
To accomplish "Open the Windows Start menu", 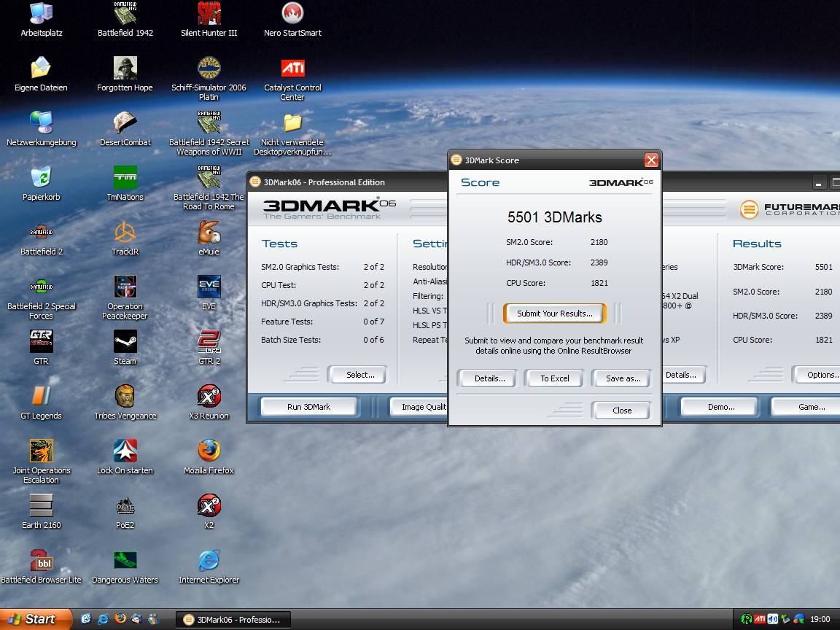I will (x=35, y=619).
